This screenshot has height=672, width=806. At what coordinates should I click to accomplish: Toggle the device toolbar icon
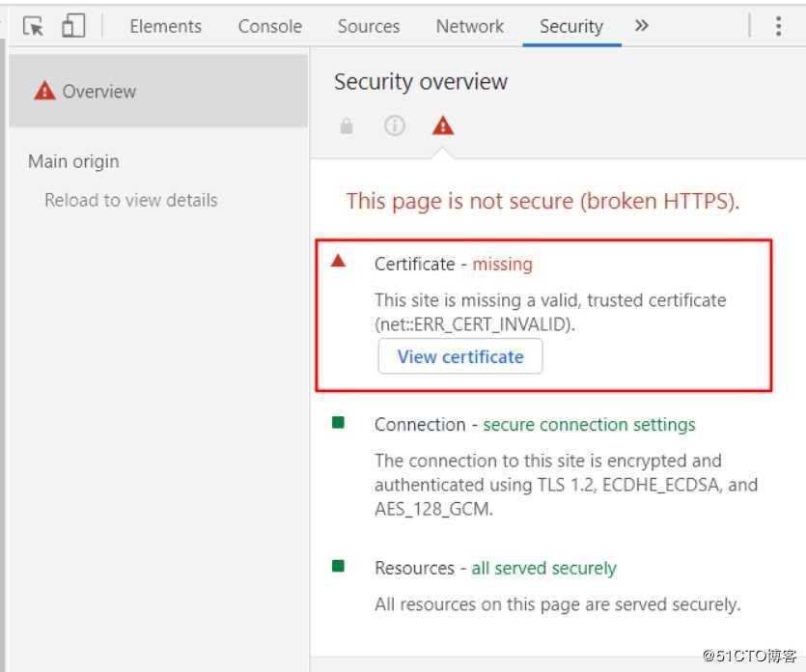coord(73,26)
